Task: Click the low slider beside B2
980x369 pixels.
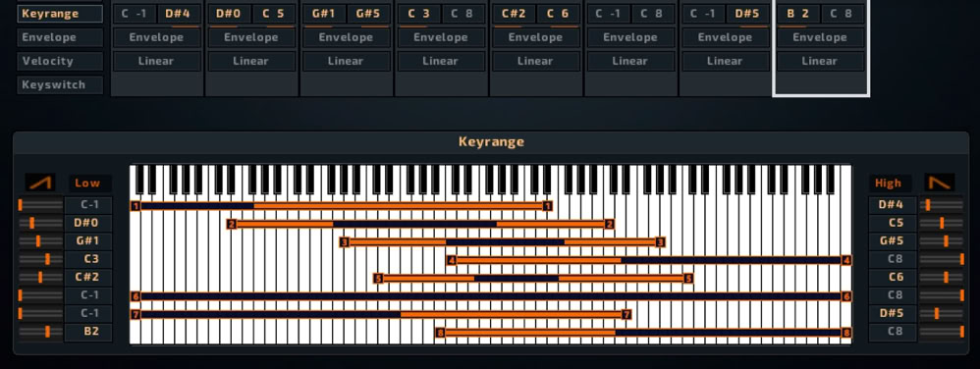Action: click(40, 332)
